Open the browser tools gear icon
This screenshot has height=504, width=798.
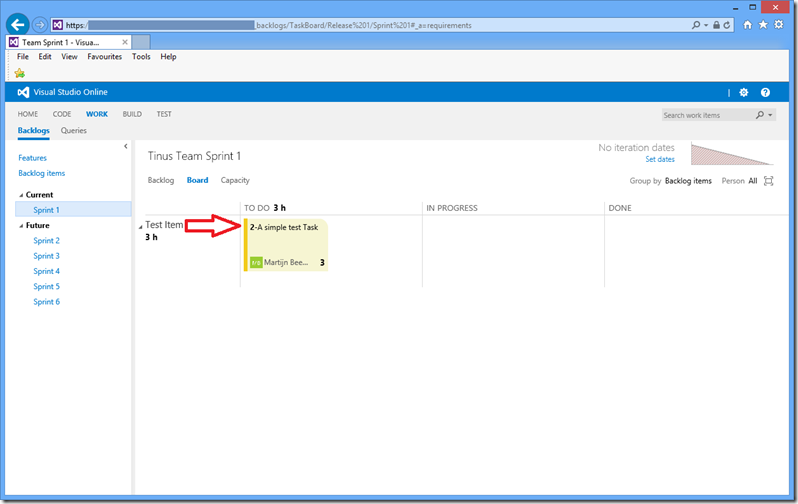(x=779, y=24)
